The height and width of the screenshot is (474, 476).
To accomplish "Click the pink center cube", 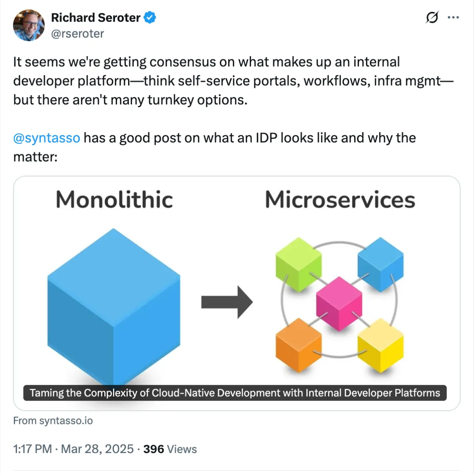I will coord(339,304).
